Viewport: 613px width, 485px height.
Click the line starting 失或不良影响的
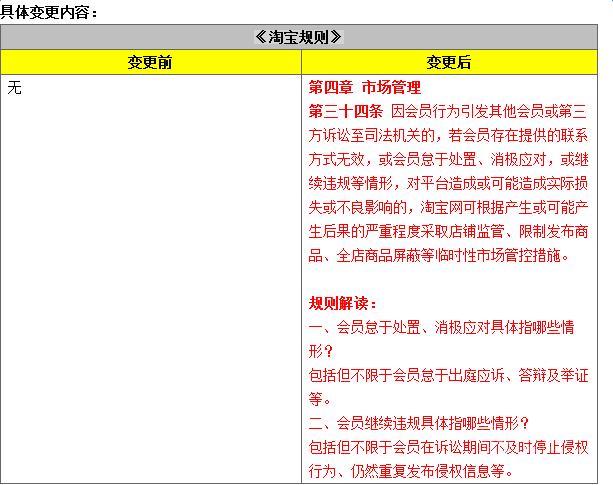point(448,208)
